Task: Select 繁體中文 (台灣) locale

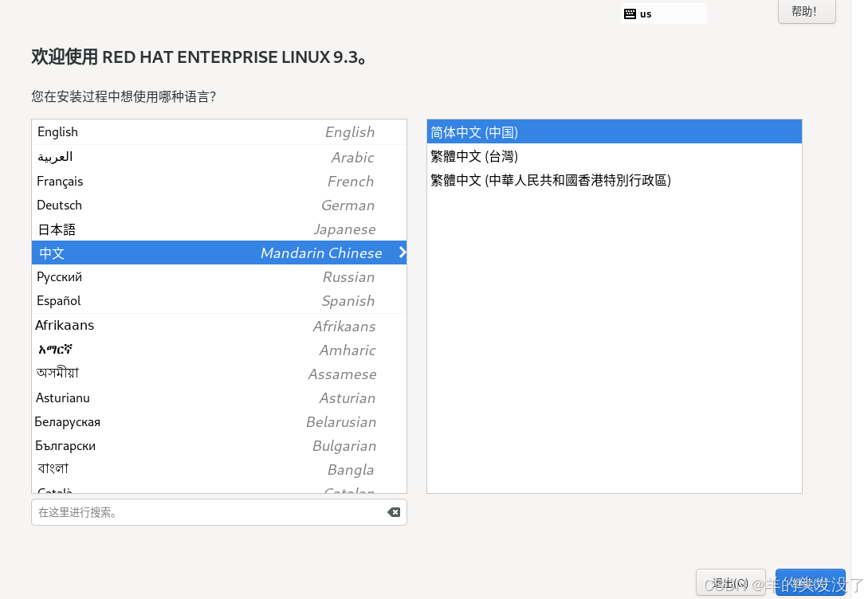Action: [x=615, y=157]
